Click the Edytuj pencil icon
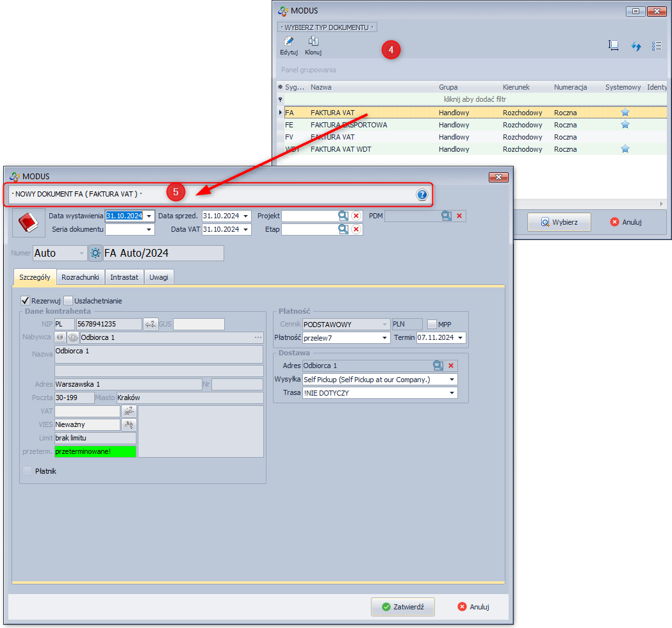Viewport: 672px width, 628px height. click(288, 42)
